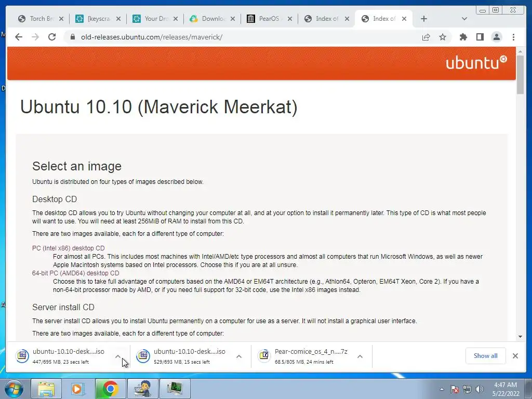Expand options for Pear-comice_os_4 download
Viewport: 532px width, 399px height.
click(360, 356)
